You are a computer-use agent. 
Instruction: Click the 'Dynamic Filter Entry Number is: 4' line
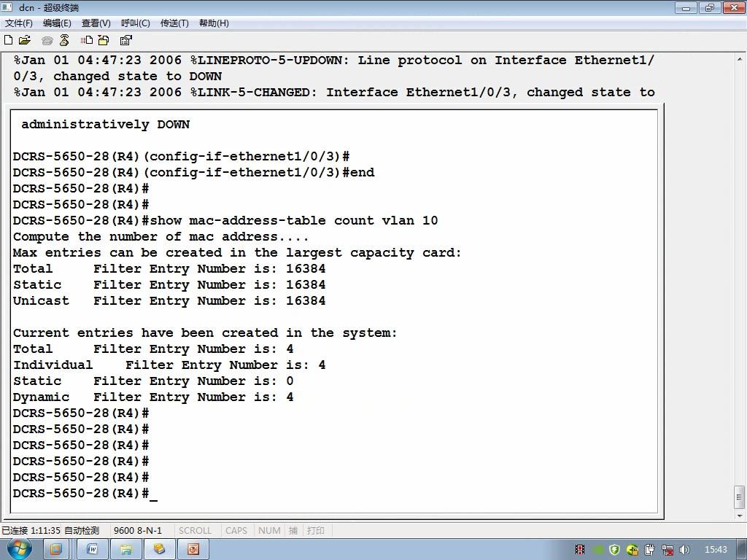click(153, 397)
